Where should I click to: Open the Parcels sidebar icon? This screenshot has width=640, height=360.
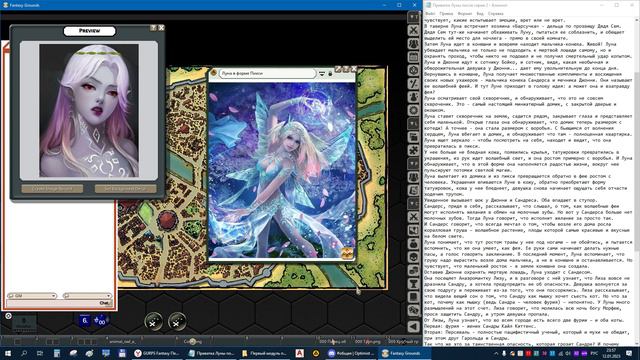coord(413,271)
